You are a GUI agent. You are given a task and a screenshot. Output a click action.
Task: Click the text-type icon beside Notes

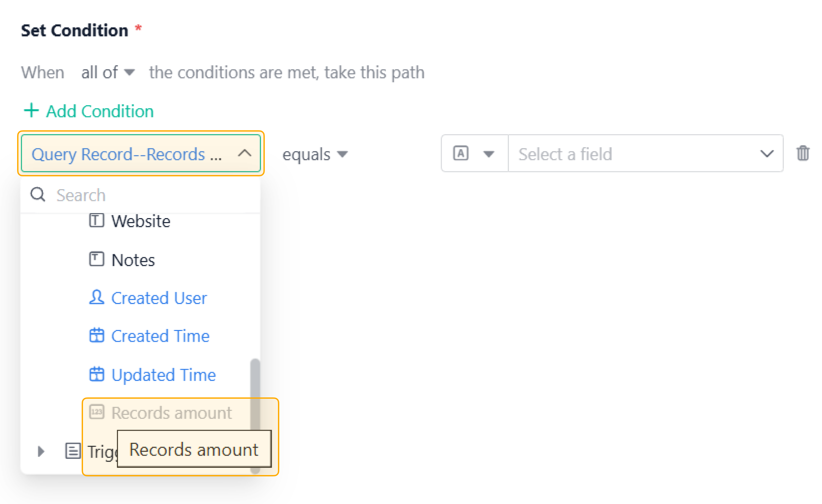97,259
